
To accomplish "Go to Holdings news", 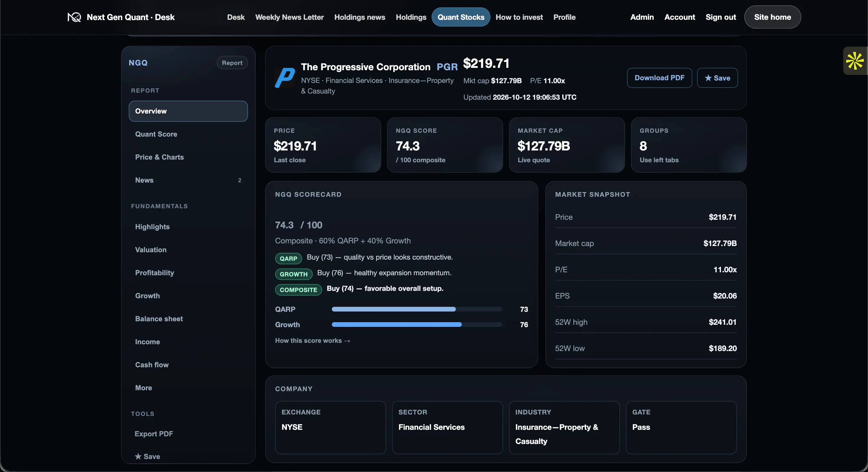I will click(x=360, y=17).
